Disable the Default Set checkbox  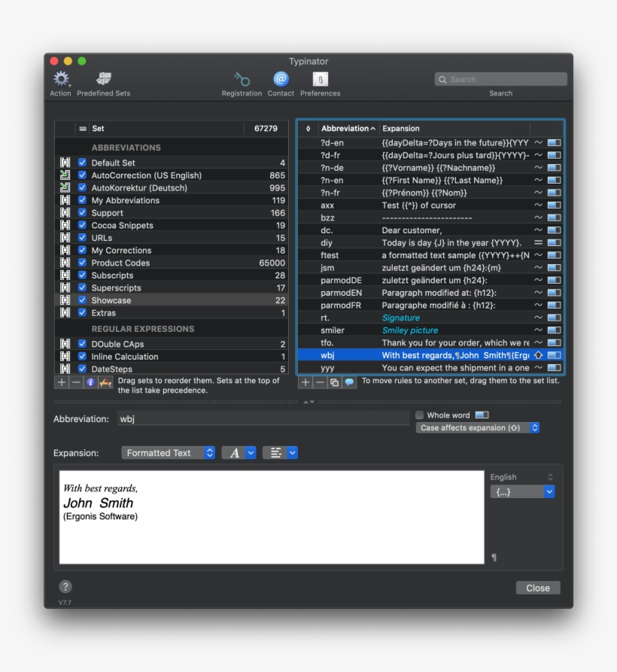tap(82, 163)
